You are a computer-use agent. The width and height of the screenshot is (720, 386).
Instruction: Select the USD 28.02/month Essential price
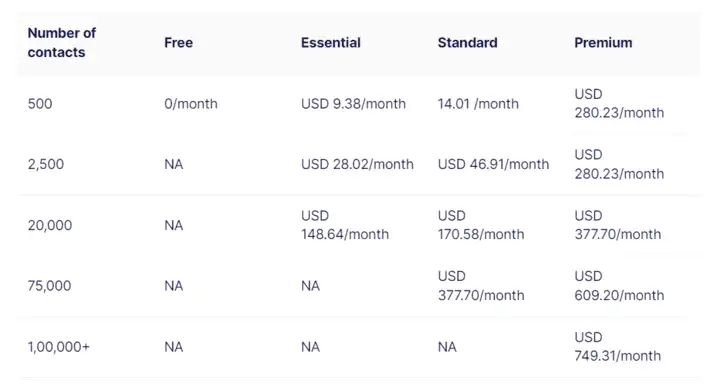click(357, 164)
